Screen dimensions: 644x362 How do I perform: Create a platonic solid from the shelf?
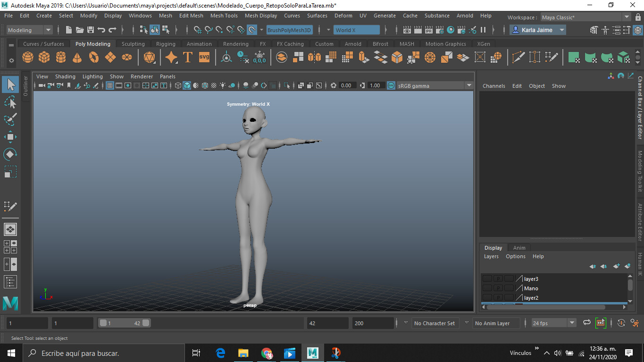pos(150,57)
